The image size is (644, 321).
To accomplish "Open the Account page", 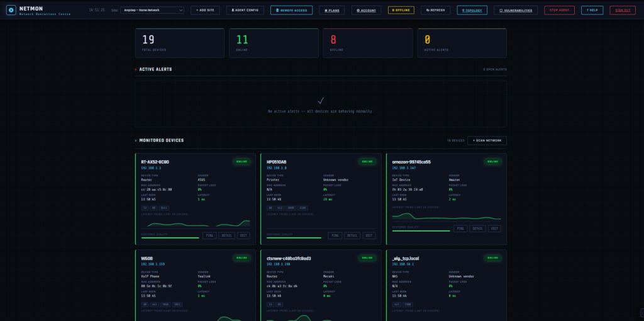I will [x=366, y=10].
